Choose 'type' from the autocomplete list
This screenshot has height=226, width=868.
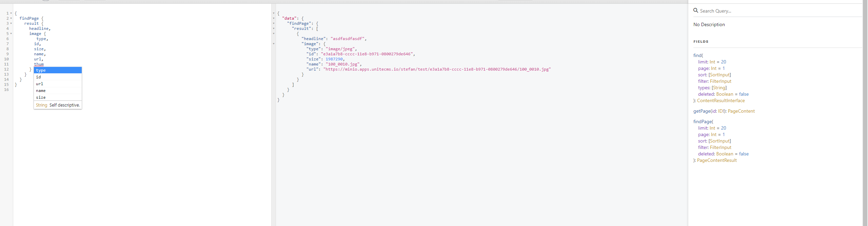[58, 70]
